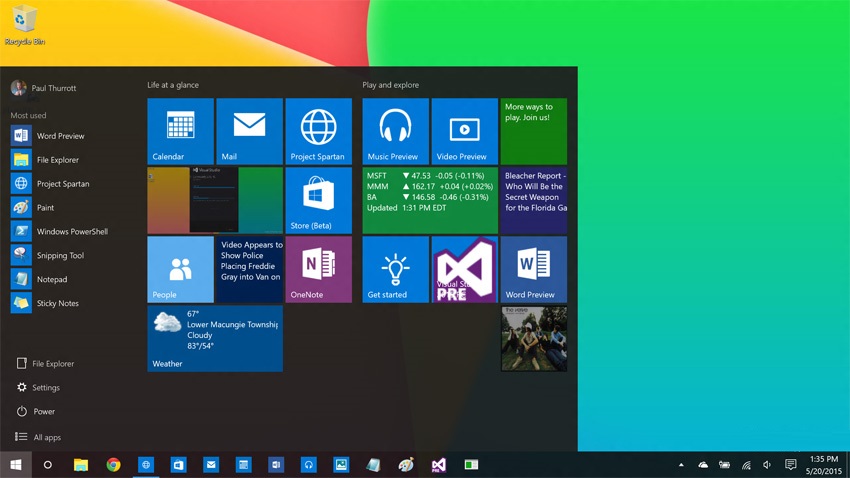Click the Cortana search circle
850x478 pixels.
pos(48,465)
